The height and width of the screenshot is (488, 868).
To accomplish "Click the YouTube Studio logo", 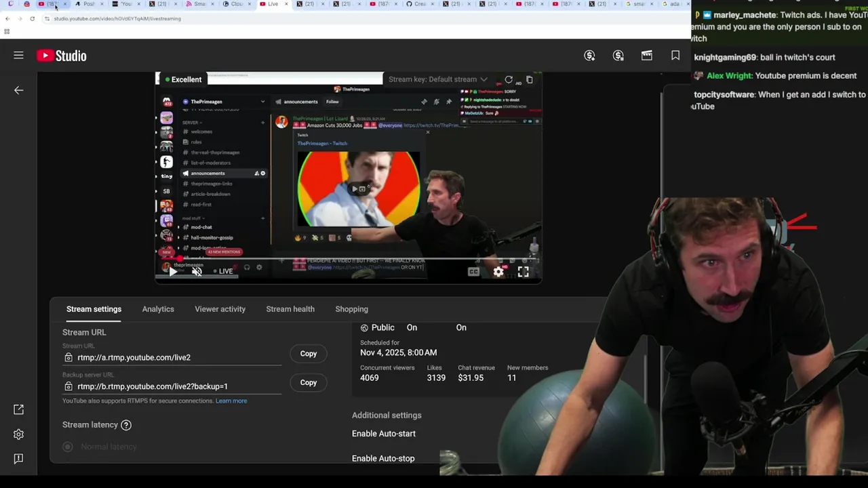I will click(62, 56).
